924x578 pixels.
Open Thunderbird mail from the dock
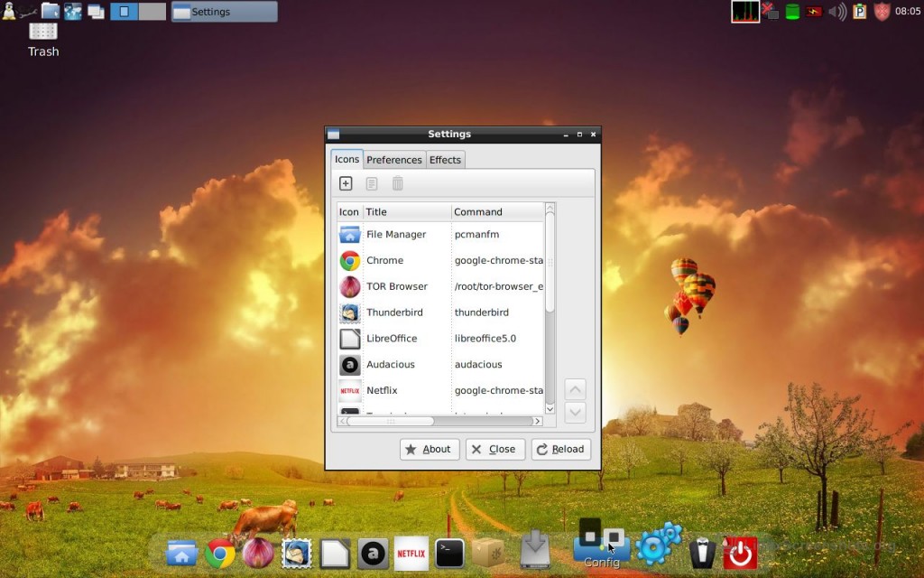pos(297,553)
